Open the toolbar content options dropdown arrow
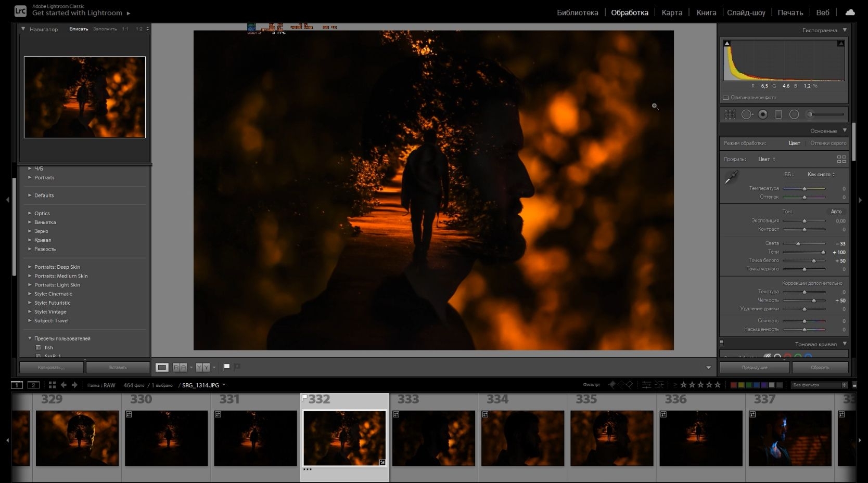Viewport: 868px width, 483px height. point(708,368)
